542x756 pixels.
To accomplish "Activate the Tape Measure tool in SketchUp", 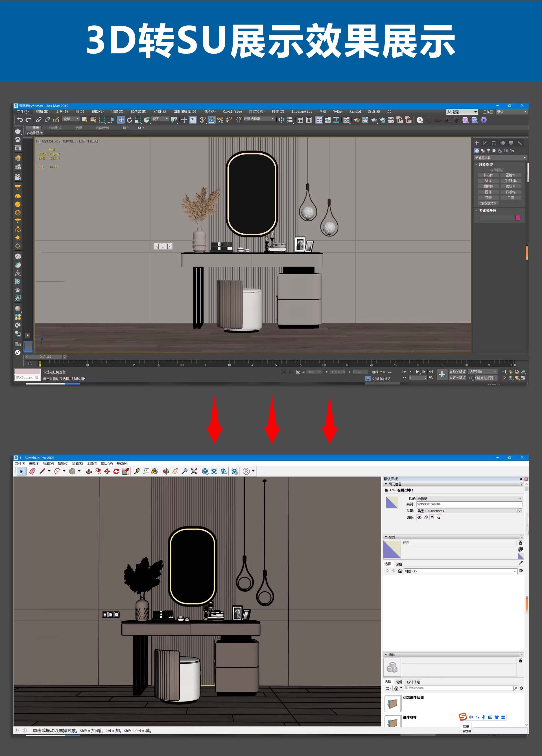I will [x=137, y=471].
